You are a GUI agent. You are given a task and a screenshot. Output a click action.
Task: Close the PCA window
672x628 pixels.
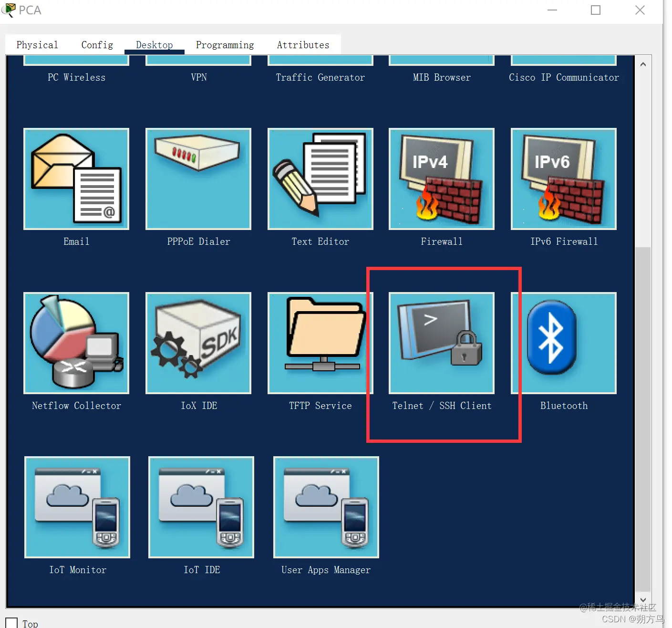click(640, 10)
